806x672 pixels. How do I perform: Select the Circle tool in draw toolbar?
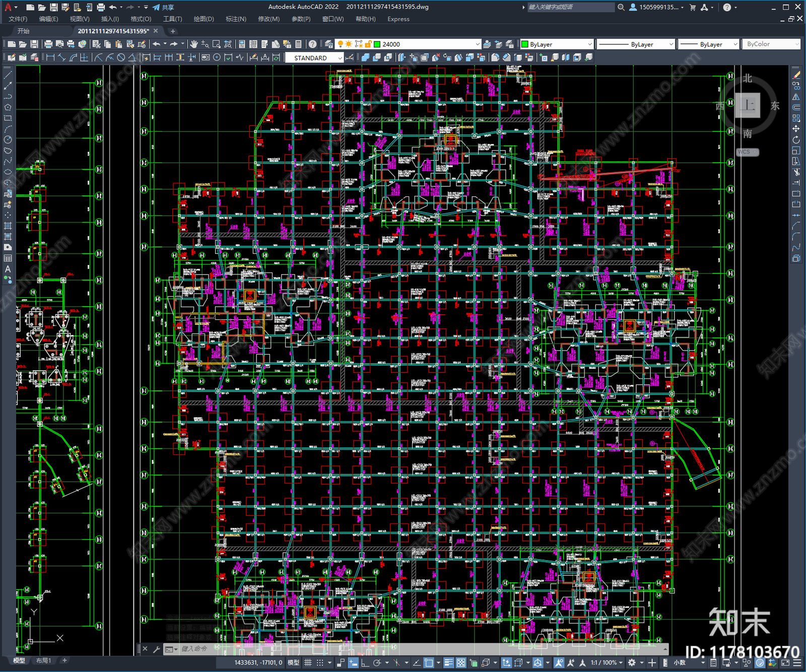click(8, 140)
